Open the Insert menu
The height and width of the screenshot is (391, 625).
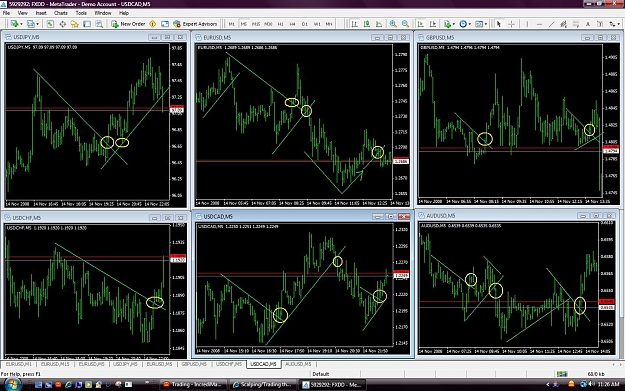41,13
